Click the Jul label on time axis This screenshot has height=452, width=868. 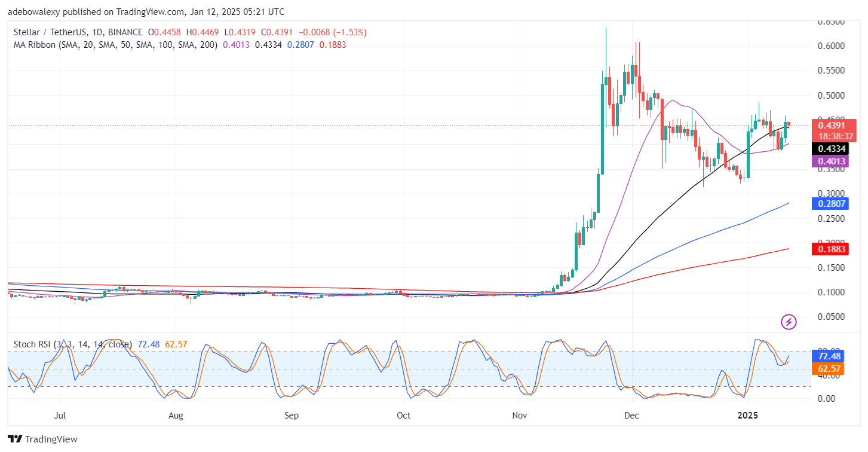coord(59,414)
